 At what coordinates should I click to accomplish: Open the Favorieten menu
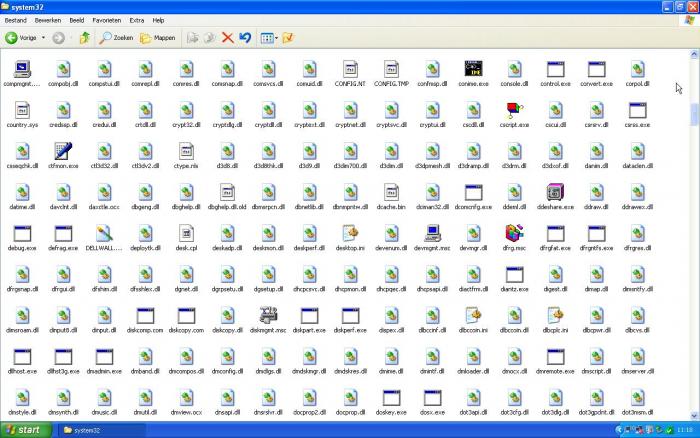pyautogui.click(x=107, y=20)
